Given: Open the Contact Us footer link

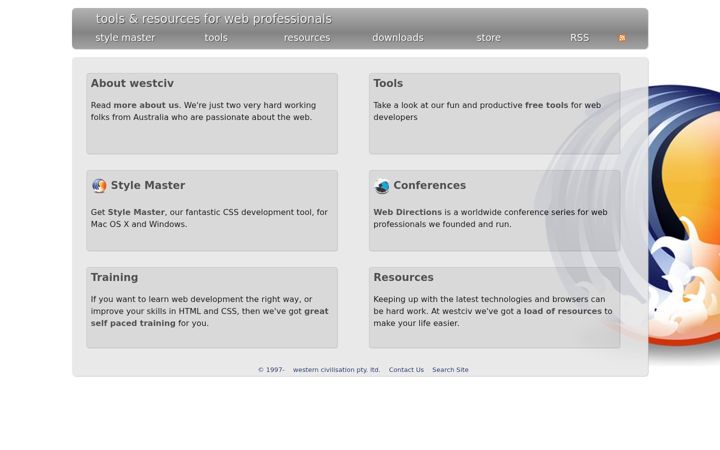Looking at the screenshot, I should [406, 370].
